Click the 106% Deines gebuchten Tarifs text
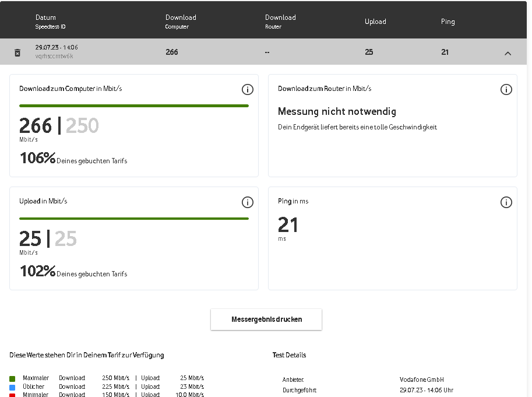 [73, 158]
